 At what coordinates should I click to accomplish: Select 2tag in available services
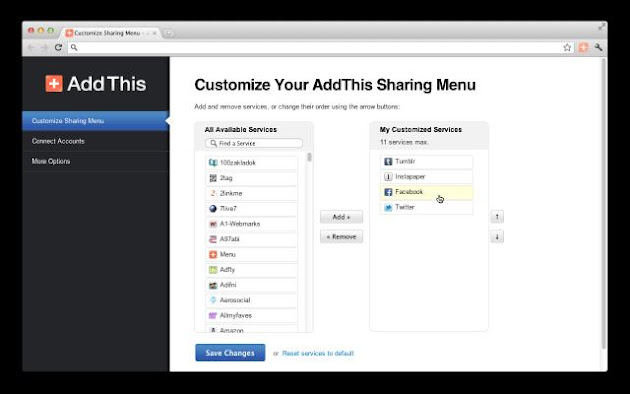(x=252, y=178)
